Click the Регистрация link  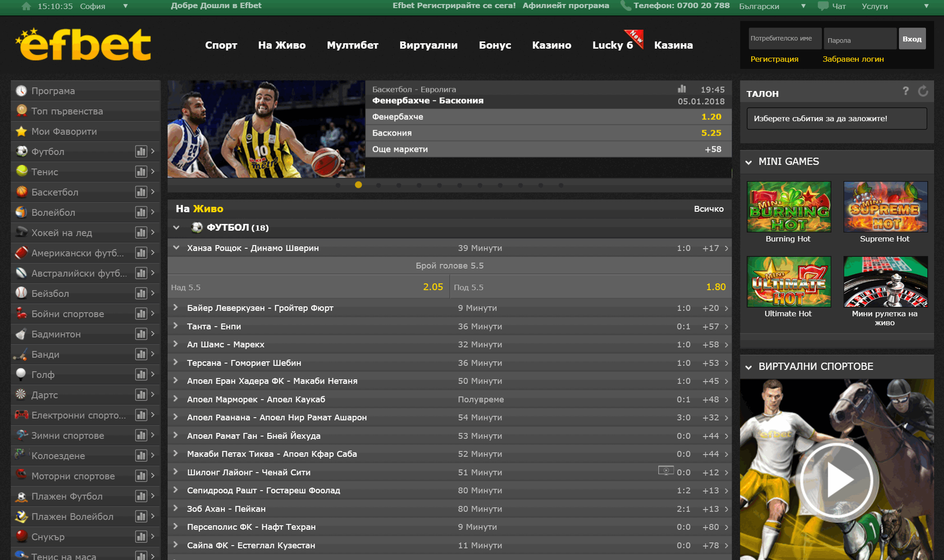pyautogui.click(x=774, y=59)
